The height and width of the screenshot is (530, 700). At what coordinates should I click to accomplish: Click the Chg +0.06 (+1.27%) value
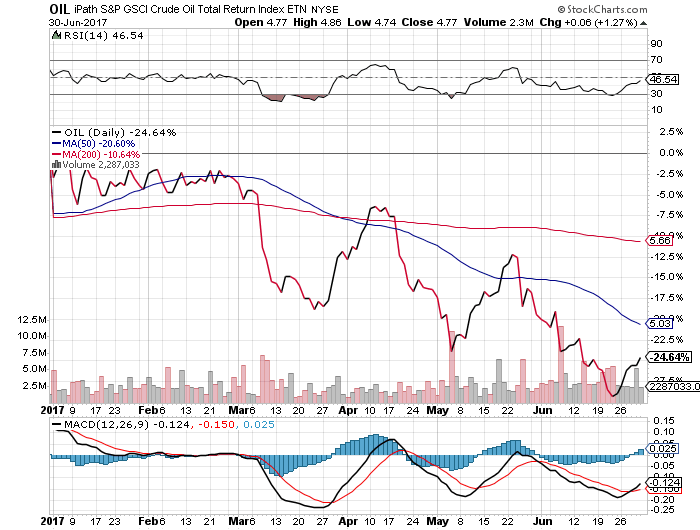(x=588, y=22)
